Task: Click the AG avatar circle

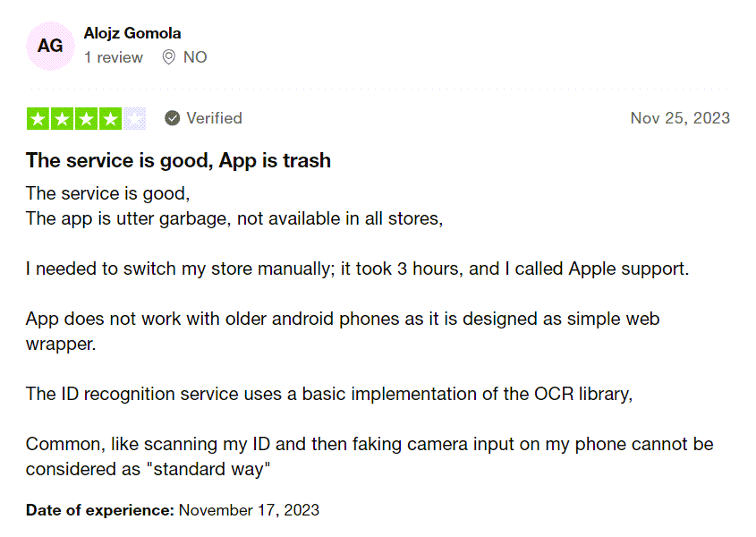Action: click(x=50, y=46)
